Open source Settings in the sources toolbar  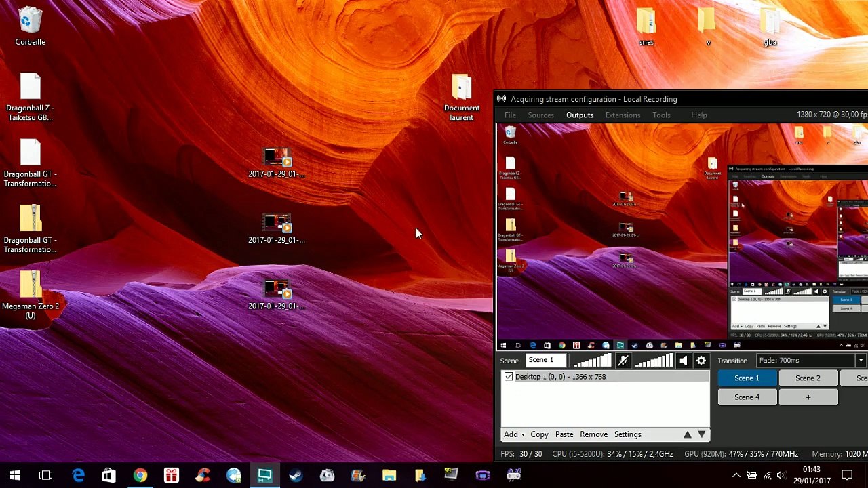tap(627, 434)
